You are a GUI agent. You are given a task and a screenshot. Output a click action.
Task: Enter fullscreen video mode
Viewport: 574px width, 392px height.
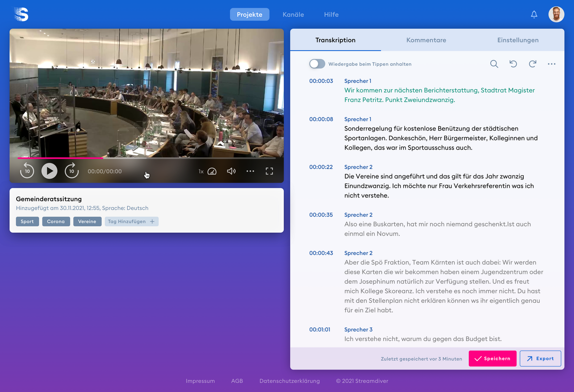269,171
